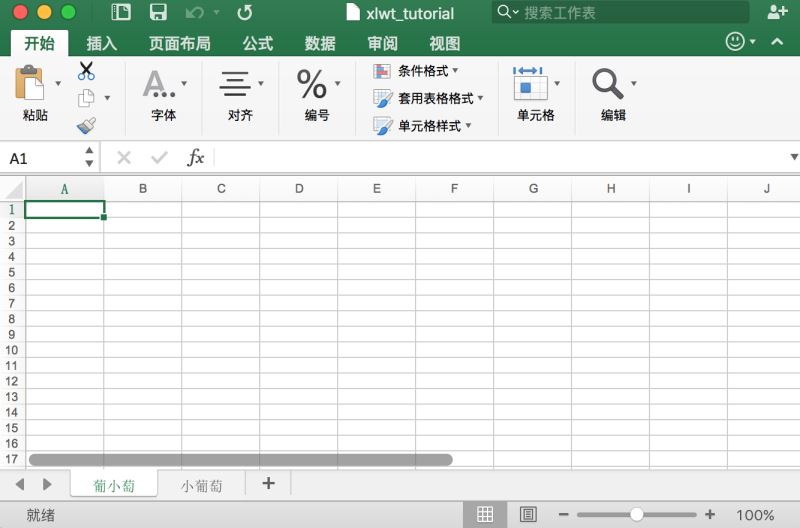Expand 套用表格格式 table format menu
800x528 pixels.
[x=428, y=98]
